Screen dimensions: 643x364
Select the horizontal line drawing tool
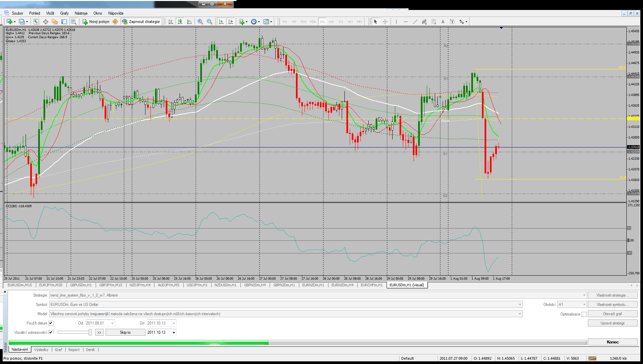click(x=406, y=22)
